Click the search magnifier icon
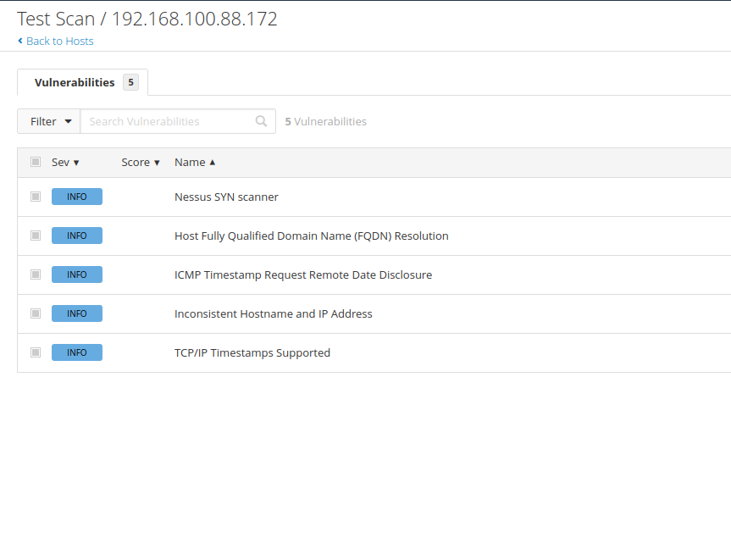This screenshot has height=560, width=731. (262, 121)
